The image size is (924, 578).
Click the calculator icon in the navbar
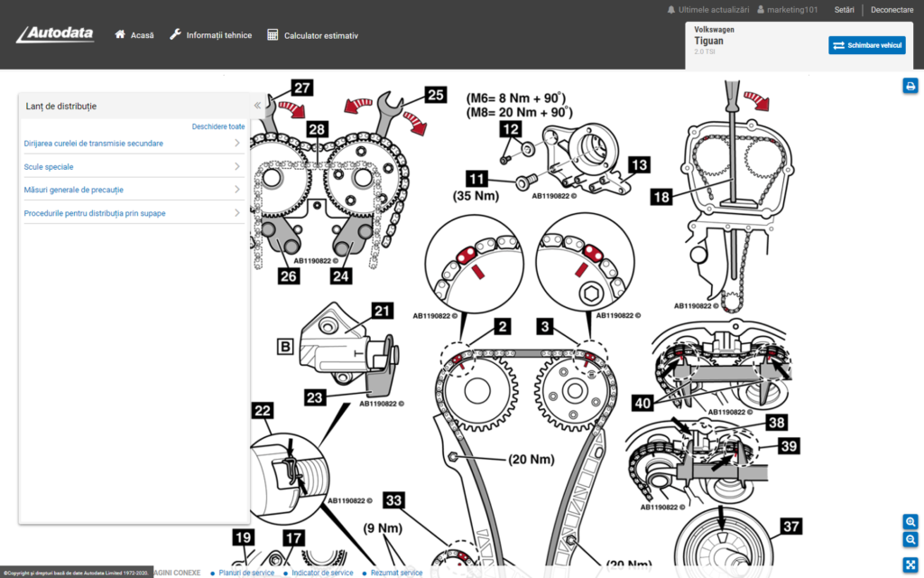(273, 35)
